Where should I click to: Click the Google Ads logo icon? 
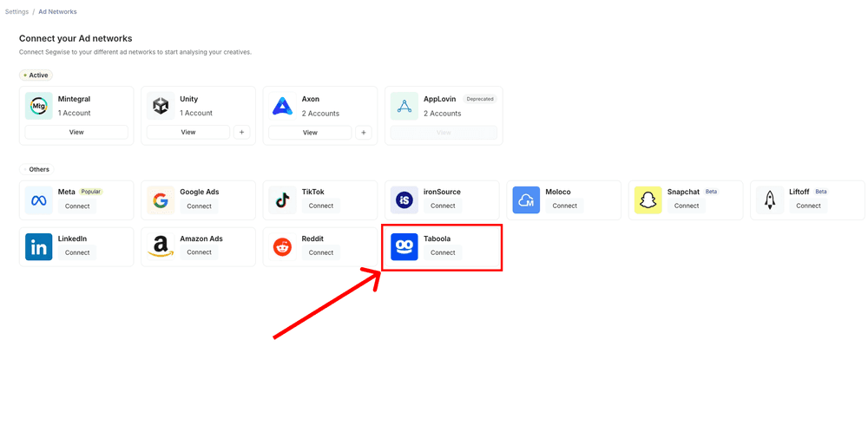[161, 199]
